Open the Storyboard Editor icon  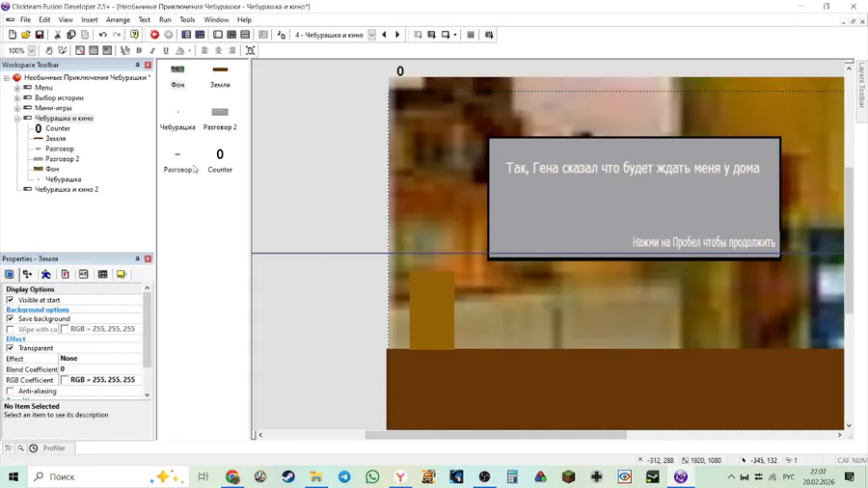186,35
